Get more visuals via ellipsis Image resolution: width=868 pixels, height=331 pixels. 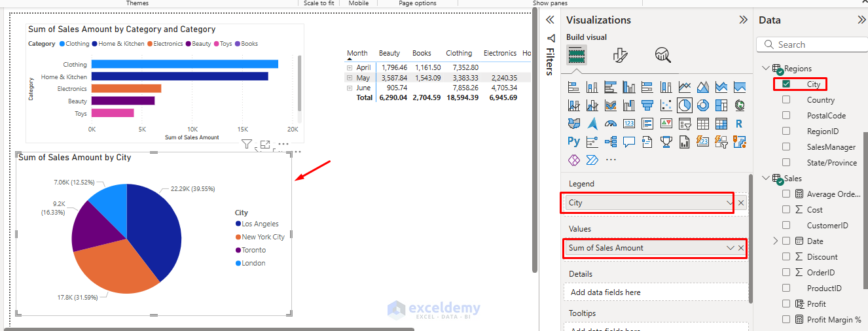point(611,160)
